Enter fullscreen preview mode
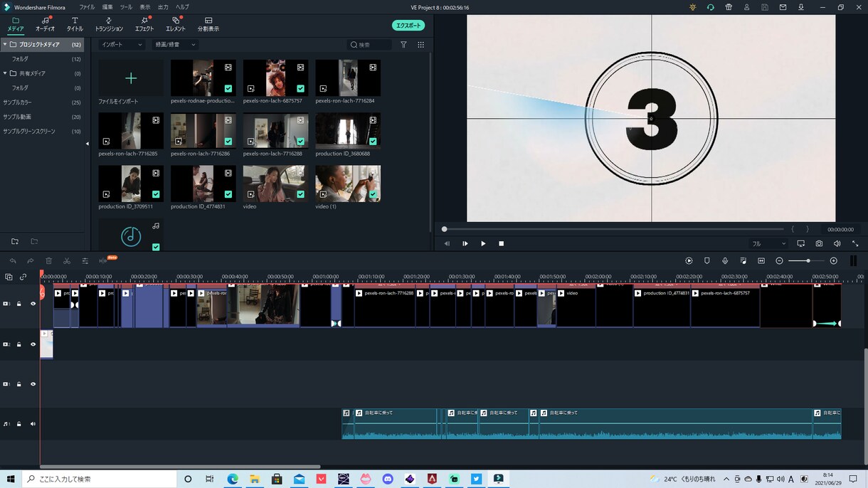The image size is (868, 488). click(855, 243)
